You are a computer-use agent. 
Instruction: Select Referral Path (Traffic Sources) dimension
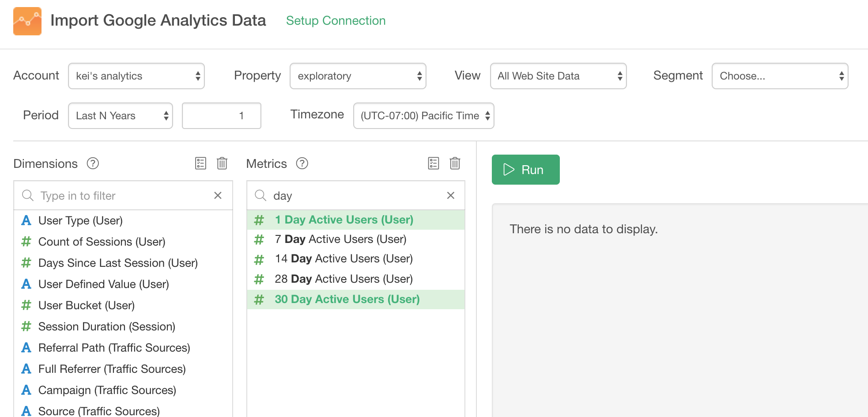click(123, 348)
